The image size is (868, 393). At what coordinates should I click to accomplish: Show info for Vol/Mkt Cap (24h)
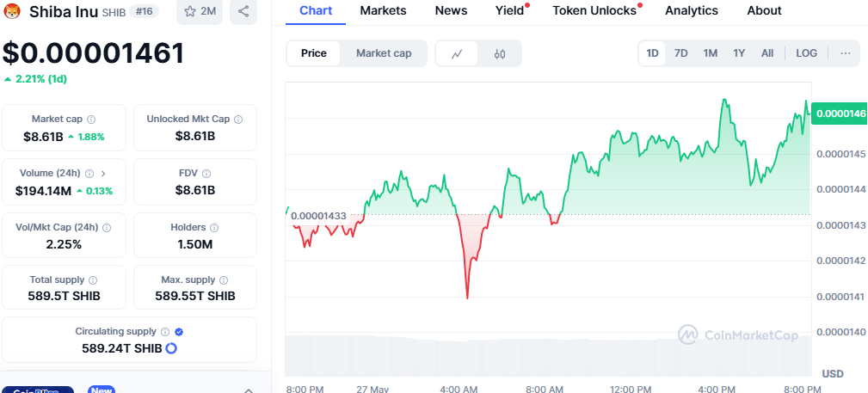(x=107, y=228)
